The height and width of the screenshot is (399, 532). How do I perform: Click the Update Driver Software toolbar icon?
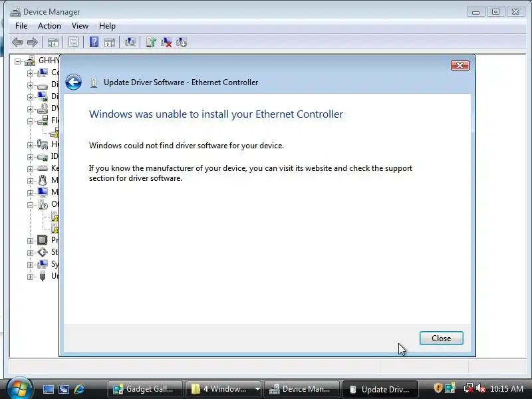151,42
